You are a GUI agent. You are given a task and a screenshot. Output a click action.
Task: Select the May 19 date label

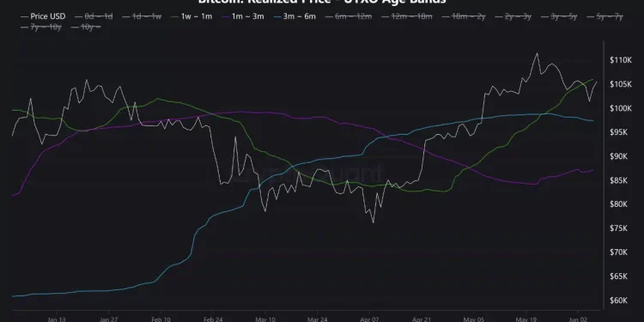(526, 319)
